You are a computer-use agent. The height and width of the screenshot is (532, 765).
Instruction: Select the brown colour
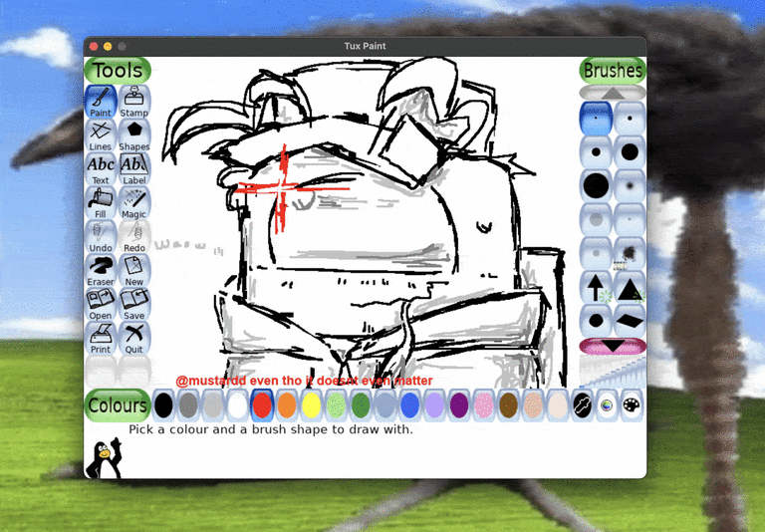pyautogui.click(x=508, y=405)
